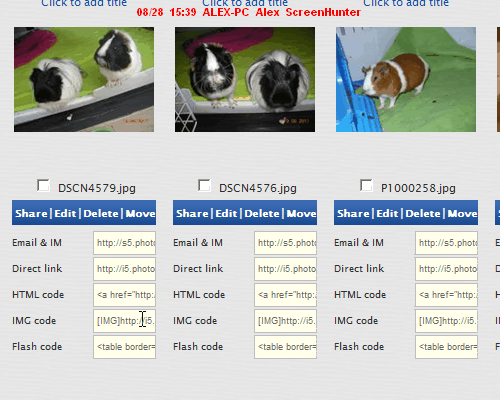Click the P1000258.jpg file name
500x400 pixels.
pyautogui.click(x=418, y=188)
